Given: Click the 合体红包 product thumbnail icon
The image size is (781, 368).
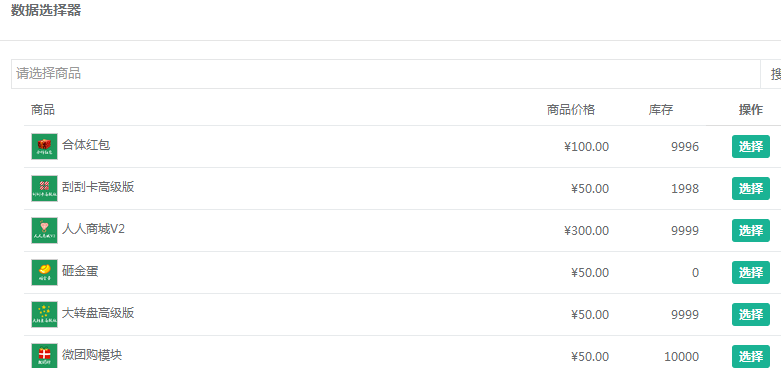Looking at the screenshot, I should pos(44,146).
